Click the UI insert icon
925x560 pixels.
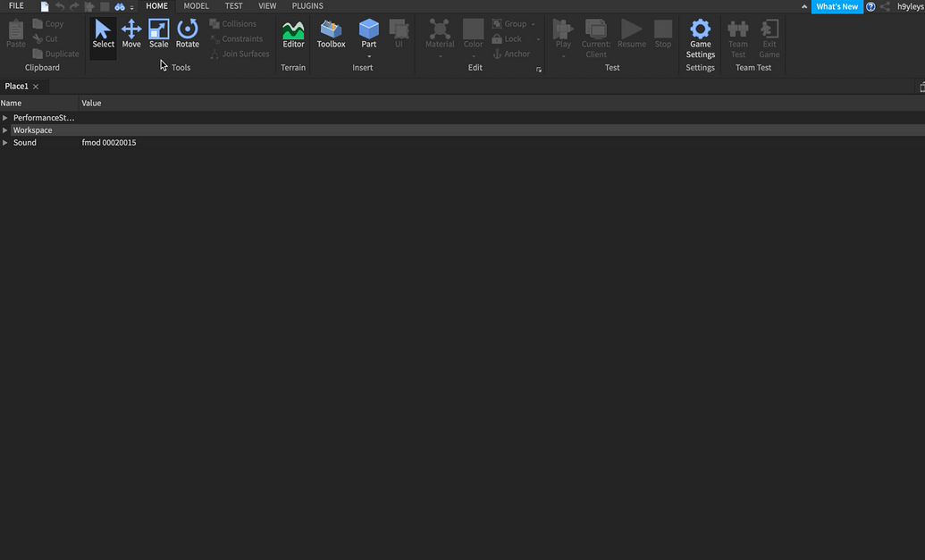tap(399, 34)
